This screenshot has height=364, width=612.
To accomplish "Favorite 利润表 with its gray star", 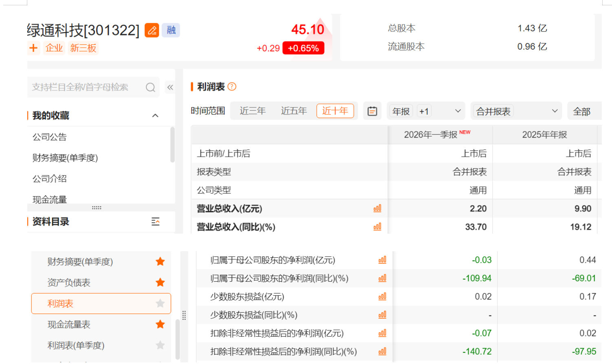I will pos(160,303).
